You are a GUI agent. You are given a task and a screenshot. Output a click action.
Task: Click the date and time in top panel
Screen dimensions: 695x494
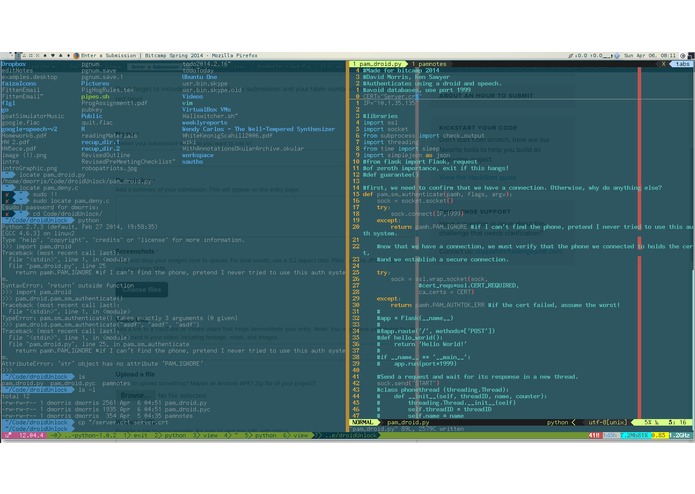click(x=650, y=56)
